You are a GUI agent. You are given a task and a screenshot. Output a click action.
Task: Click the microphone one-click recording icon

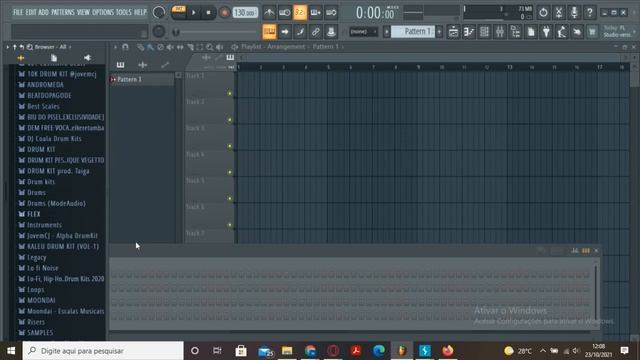[574, 13]
